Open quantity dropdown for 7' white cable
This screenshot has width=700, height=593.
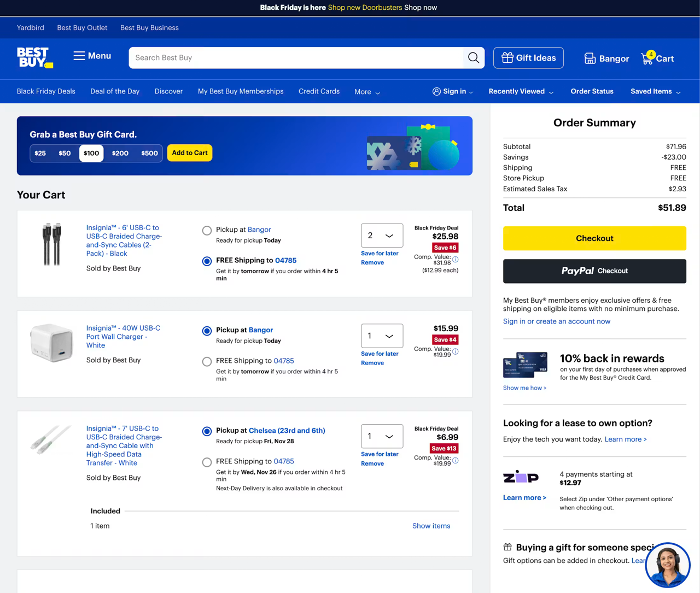(x=382, y=436)
